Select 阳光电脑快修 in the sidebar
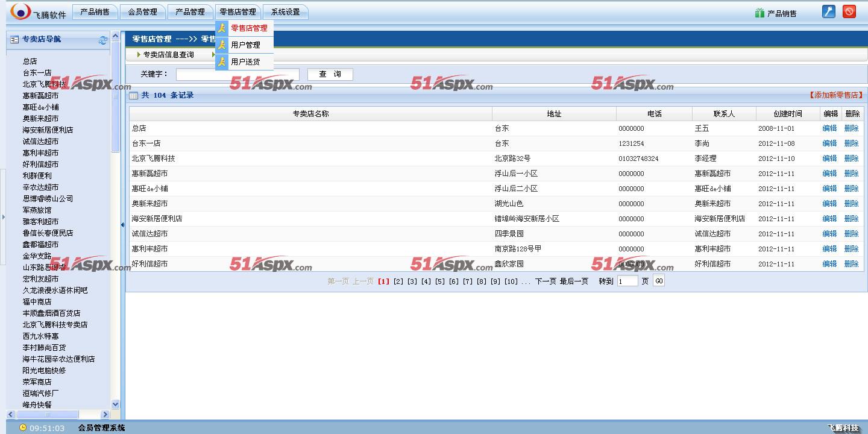 point(45,371)
